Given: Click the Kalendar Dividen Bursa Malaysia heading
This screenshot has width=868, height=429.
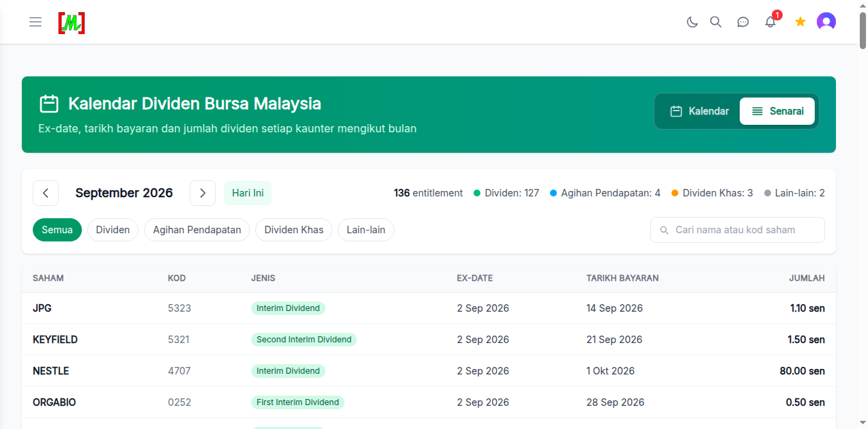Looking at the screenshot, I should (194, 104).
